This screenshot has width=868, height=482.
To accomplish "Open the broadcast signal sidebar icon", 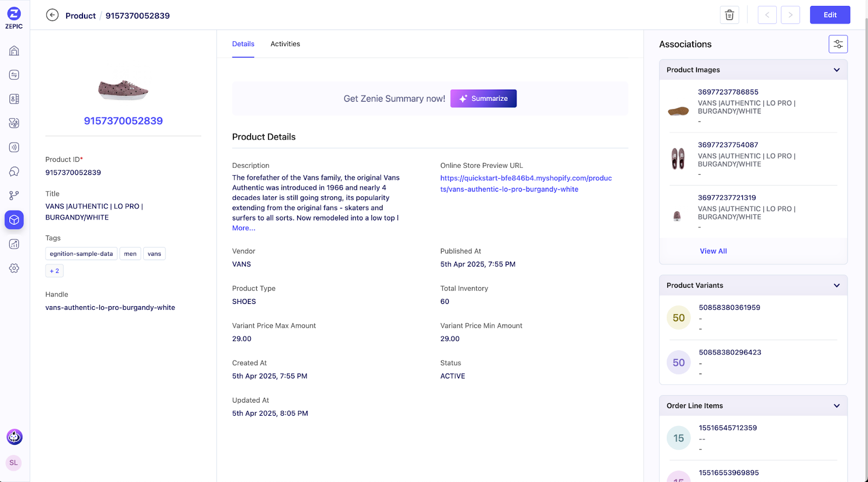I will [x=14, y=147].
